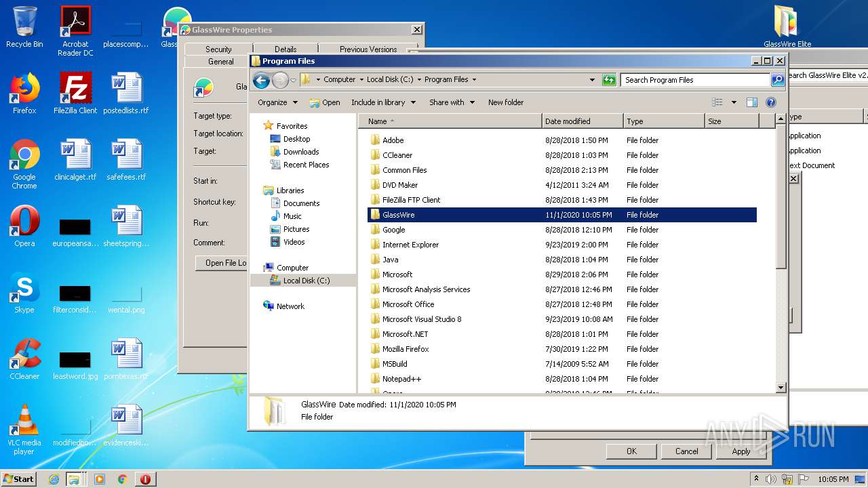This screenshot has height=488, width=868.
Task: Open Google Chrome desktop shortcut
Action: [x=24, y=163]
